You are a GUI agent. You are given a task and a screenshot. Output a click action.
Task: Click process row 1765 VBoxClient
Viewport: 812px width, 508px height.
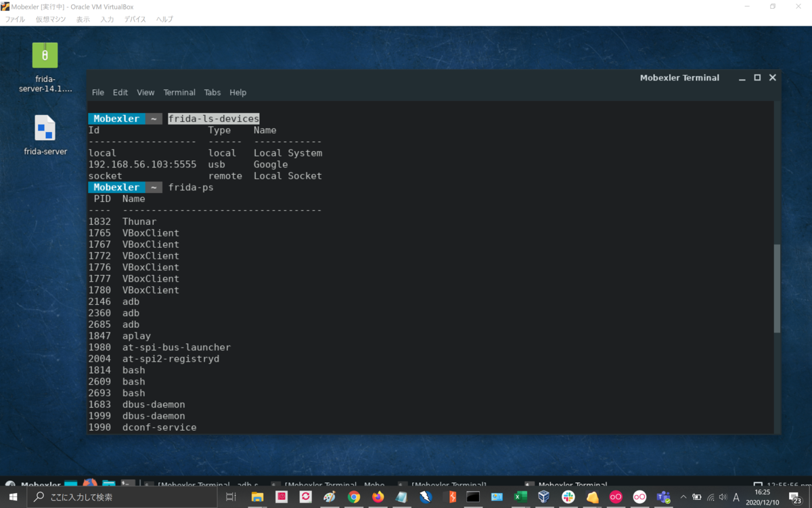(134, 233)
